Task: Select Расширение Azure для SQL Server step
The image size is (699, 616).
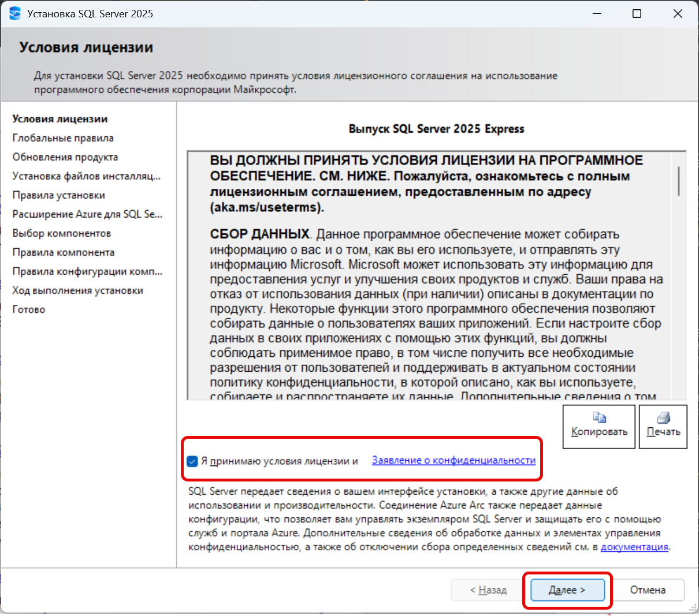Action: 88,214
